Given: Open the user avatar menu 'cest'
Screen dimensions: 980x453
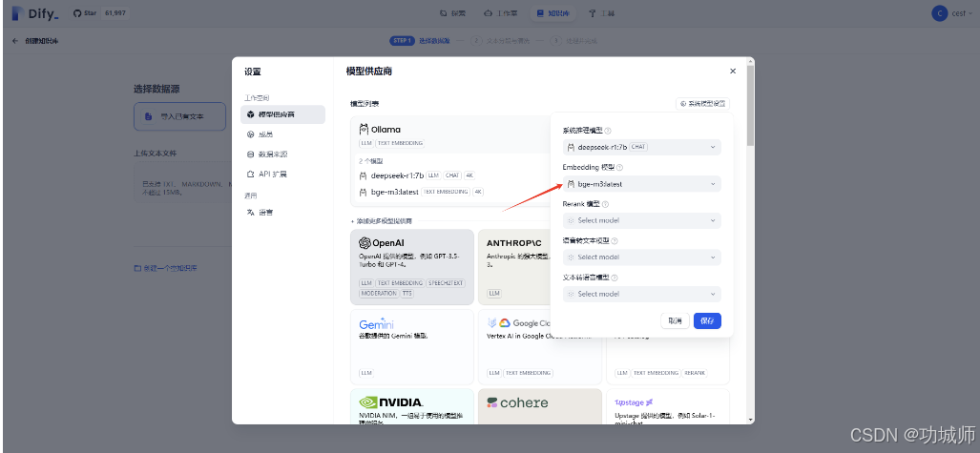Looking at the screenshot, I should [952, 13].
